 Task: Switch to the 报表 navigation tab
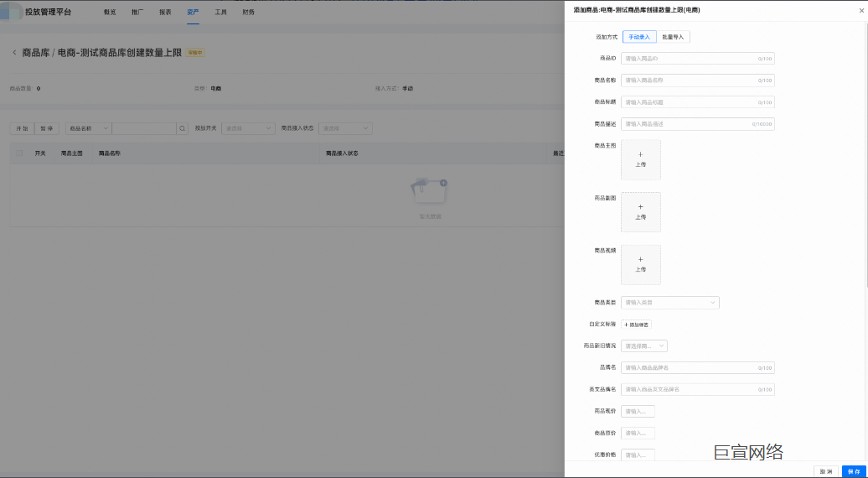[x=165, y=13]
